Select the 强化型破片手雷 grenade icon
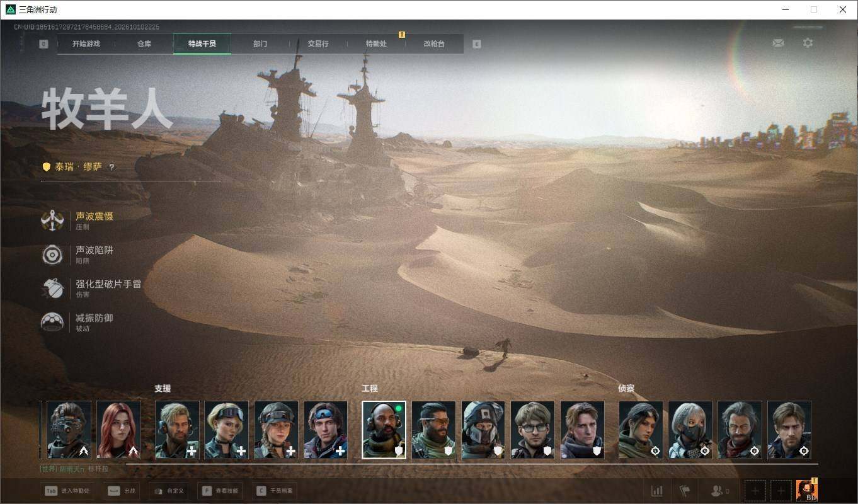 point(52,289)
